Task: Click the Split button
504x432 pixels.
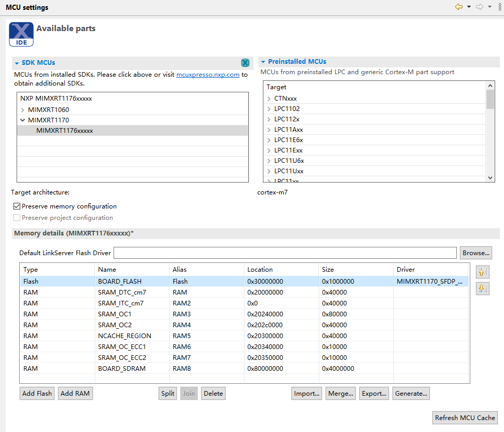Action: pos(168,394)
